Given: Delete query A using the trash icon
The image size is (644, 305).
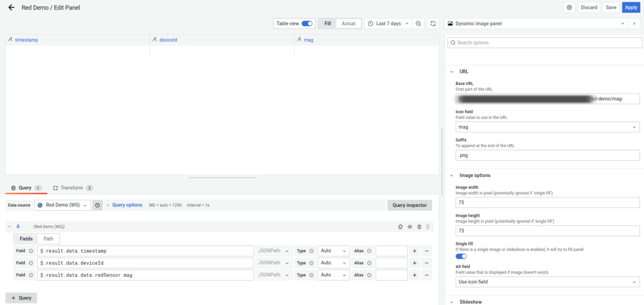Looking at the screenshot, I should pos(419,227).
